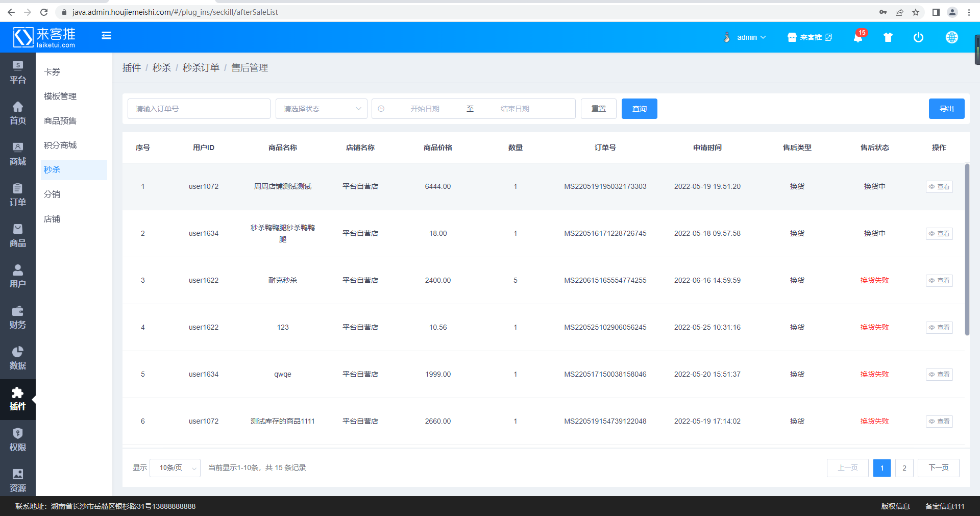Click the 插件 breadcrumb
This screenshot has height=516, width=980.
[132, 68]
